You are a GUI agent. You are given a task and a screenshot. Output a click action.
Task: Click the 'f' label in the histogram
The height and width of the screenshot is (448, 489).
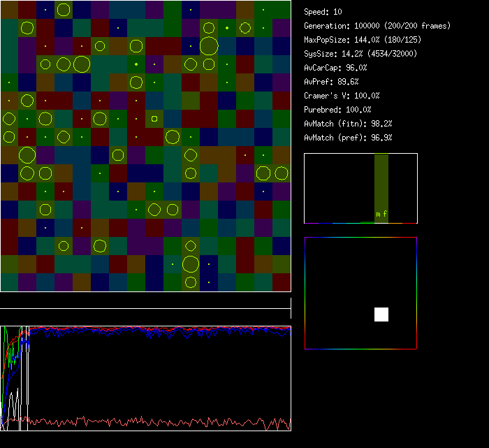[385, 214]
